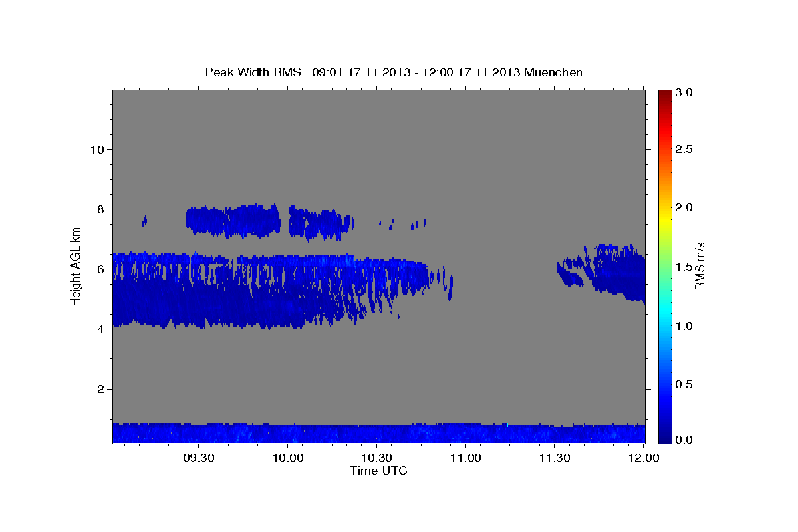Click the cyan section of the colorbar
This screenshot has width=798, height=532.
coord(666,309)
